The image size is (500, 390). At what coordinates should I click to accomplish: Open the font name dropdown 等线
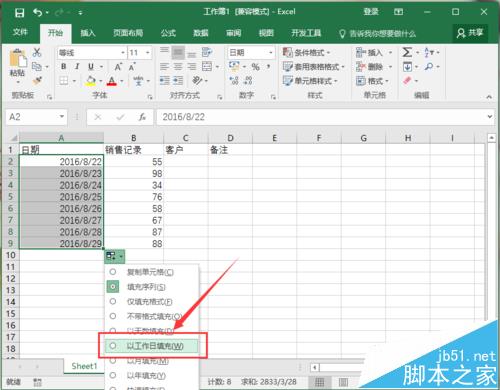coord(123,53)
